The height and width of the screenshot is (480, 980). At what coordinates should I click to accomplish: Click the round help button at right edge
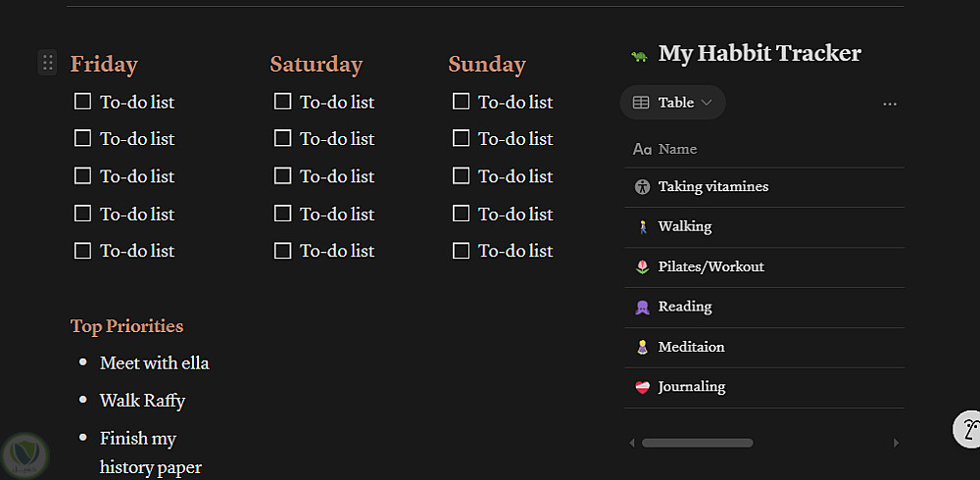(968, 428)
